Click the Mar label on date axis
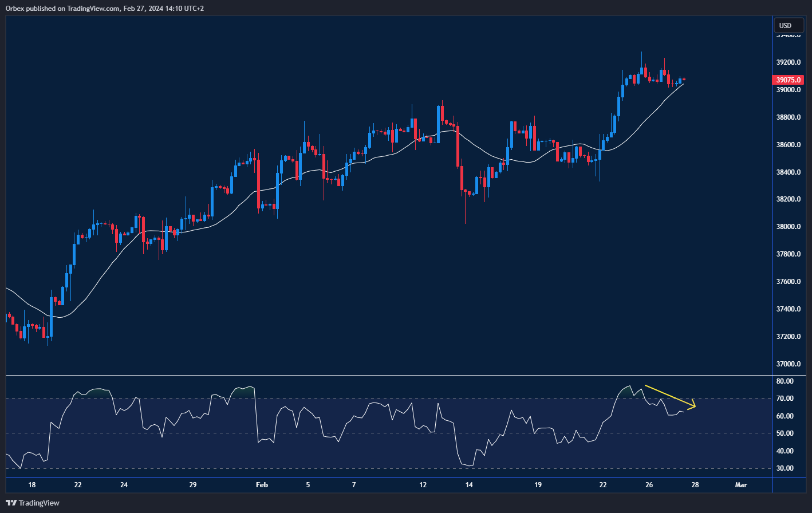Screen dimensions: 812x513 741,485
